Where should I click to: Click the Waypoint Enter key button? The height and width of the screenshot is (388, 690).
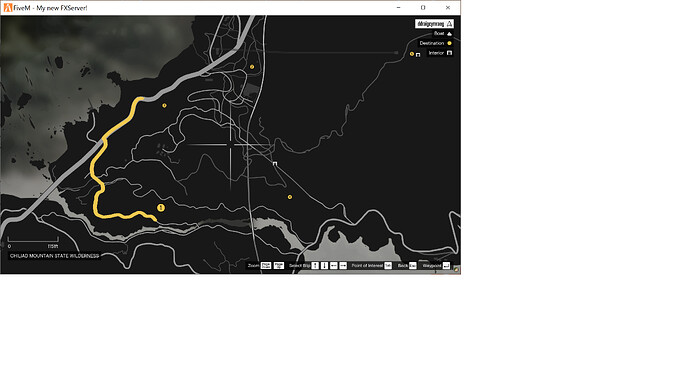[x=446, y=266]
